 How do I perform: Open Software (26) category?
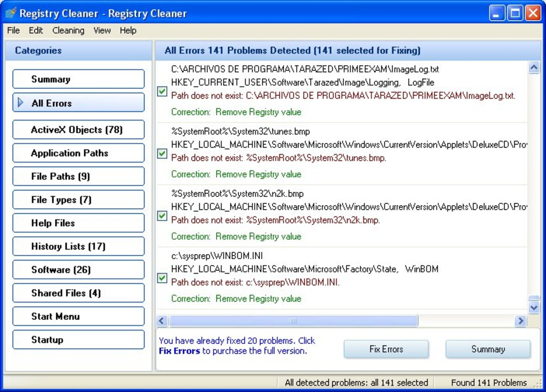click(x=78, y=269)
